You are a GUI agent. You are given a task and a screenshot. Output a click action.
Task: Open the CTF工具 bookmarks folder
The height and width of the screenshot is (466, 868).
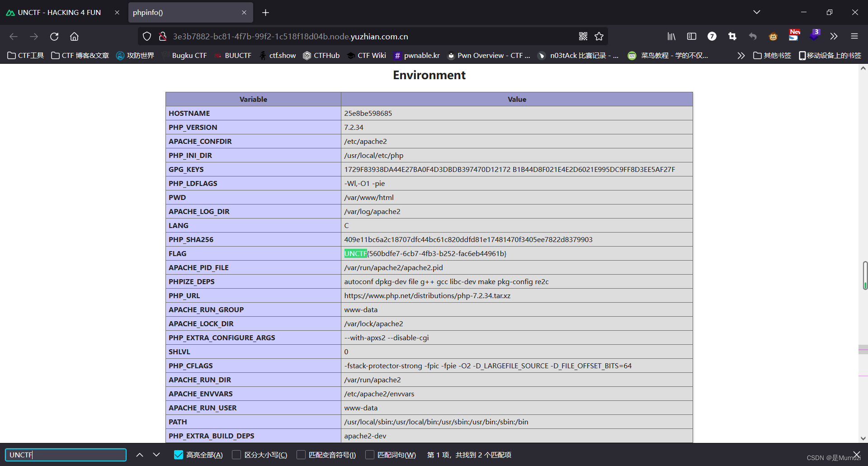pos(25,55)
